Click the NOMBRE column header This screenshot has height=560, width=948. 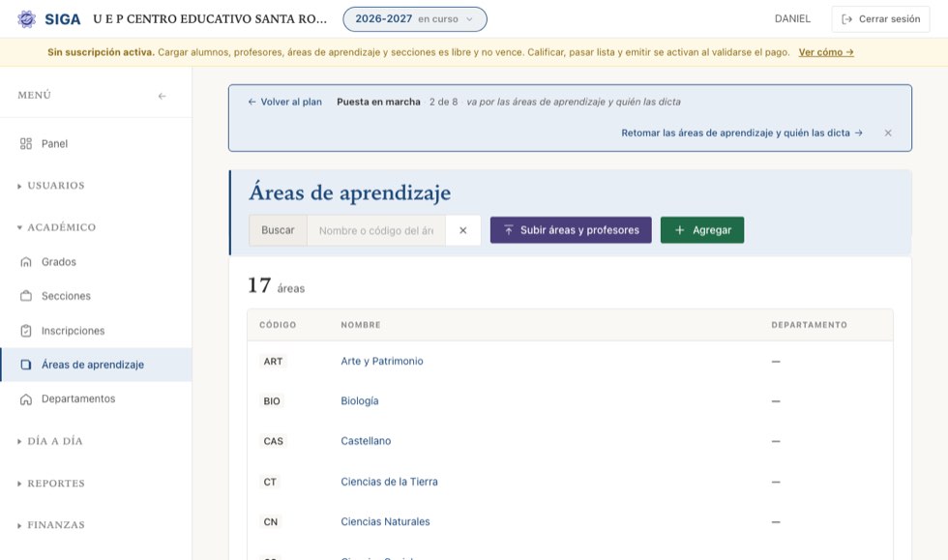tap(361, 325)
